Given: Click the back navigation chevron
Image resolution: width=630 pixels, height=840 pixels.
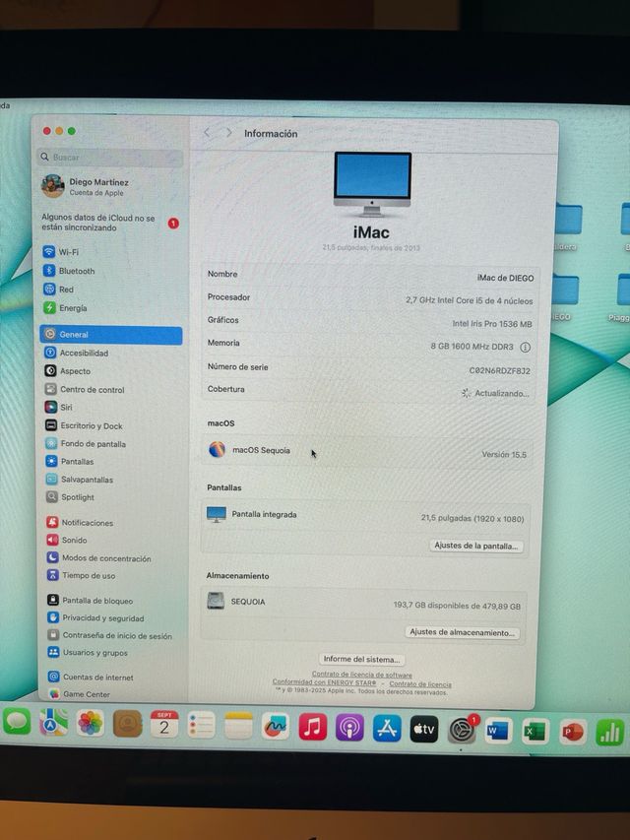Looking at the screenshot, I should point(207,133).
